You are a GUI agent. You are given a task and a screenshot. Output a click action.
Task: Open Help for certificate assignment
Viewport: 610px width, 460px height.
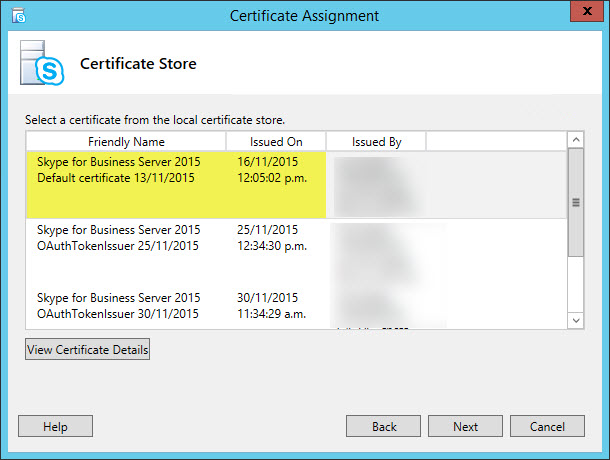pyautogui.click(x=55, y=426)
